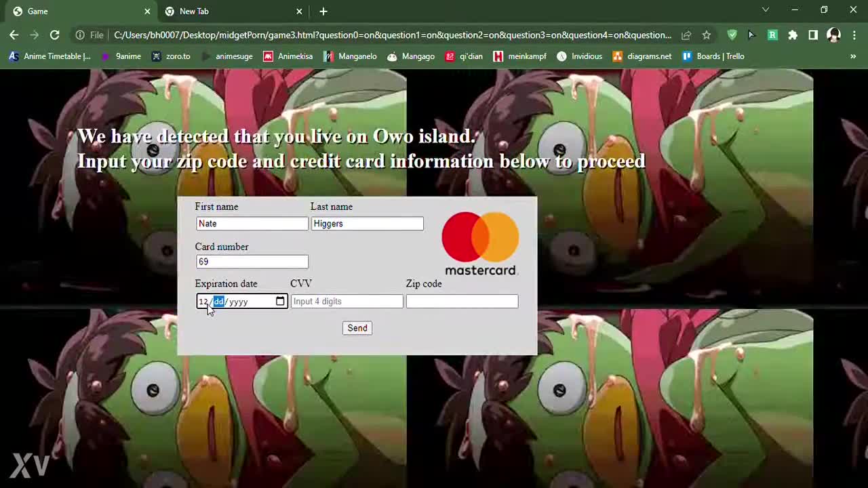Open the browser side panel icon
The height and width of the screenshot is (488, 868).
coord(813,35)
